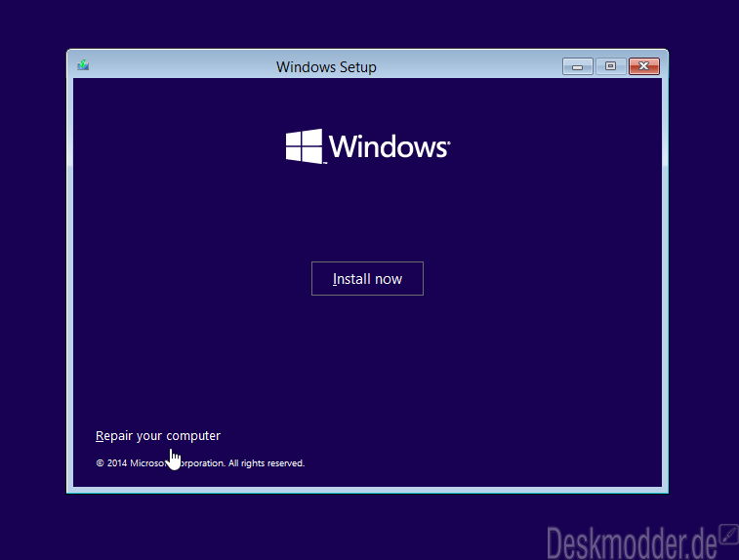
Task: Close the Windows Setup window
Action: [643, 66]
